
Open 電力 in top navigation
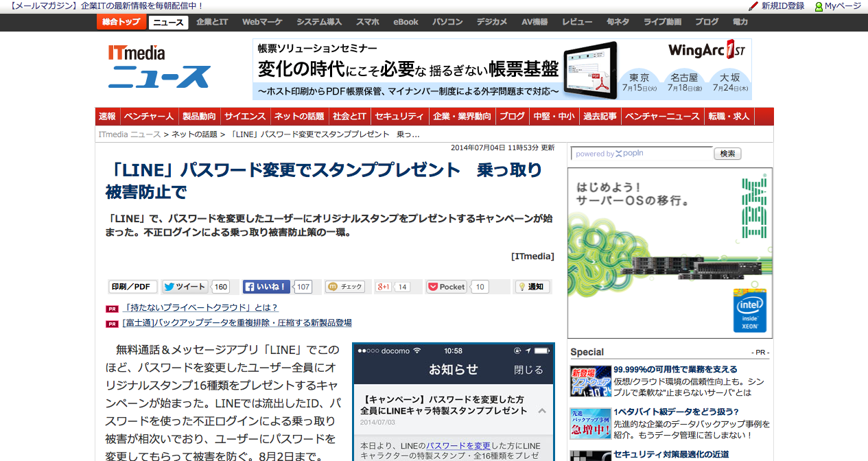[x=740, y=22]
